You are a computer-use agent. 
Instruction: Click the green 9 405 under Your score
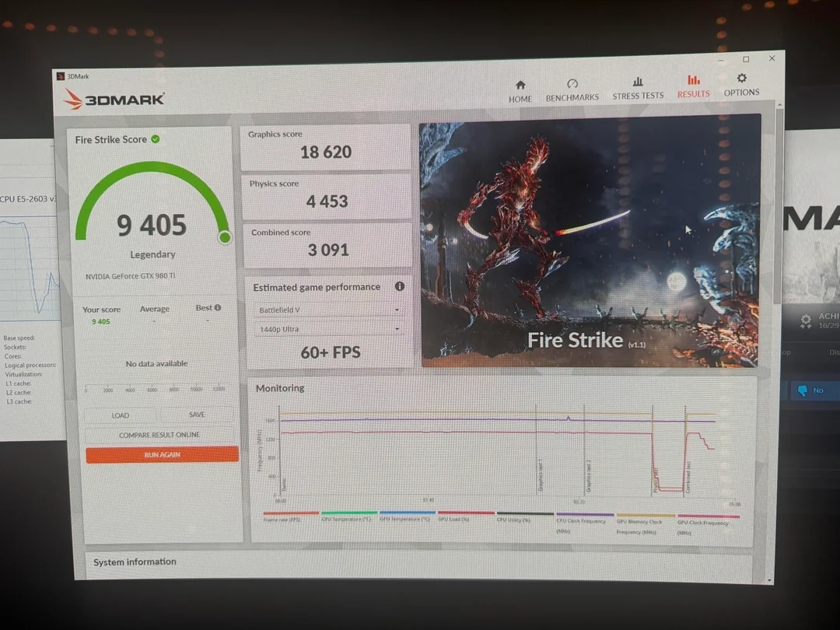tap(100, 321)
